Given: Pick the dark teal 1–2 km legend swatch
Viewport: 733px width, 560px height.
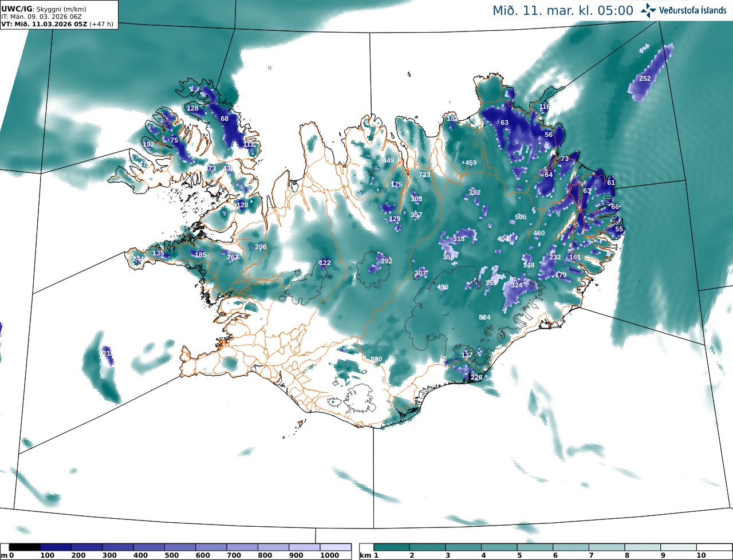Looking at the screenshot, I should click(x=392, y=547).
